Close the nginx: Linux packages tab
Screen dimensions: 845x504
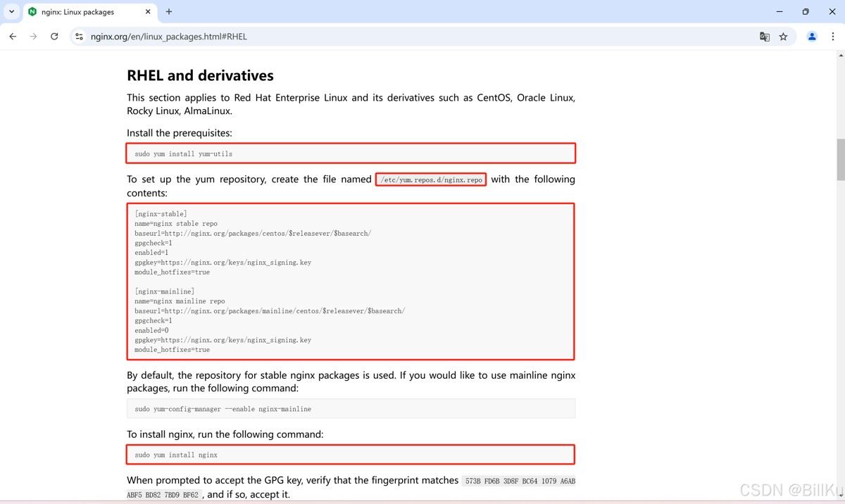pos(147,12)
